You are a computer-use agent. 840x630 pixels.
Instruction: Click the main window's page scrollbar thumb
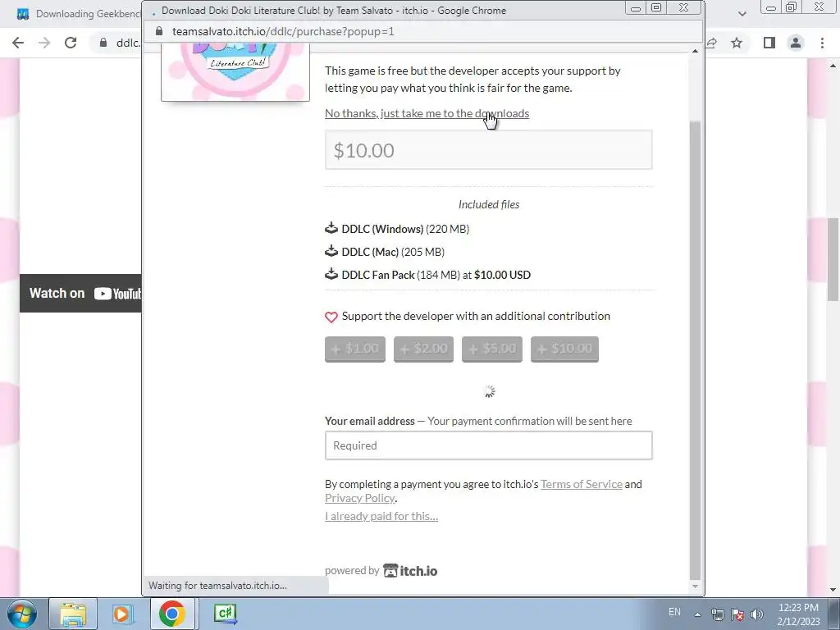tap(833, 260)
